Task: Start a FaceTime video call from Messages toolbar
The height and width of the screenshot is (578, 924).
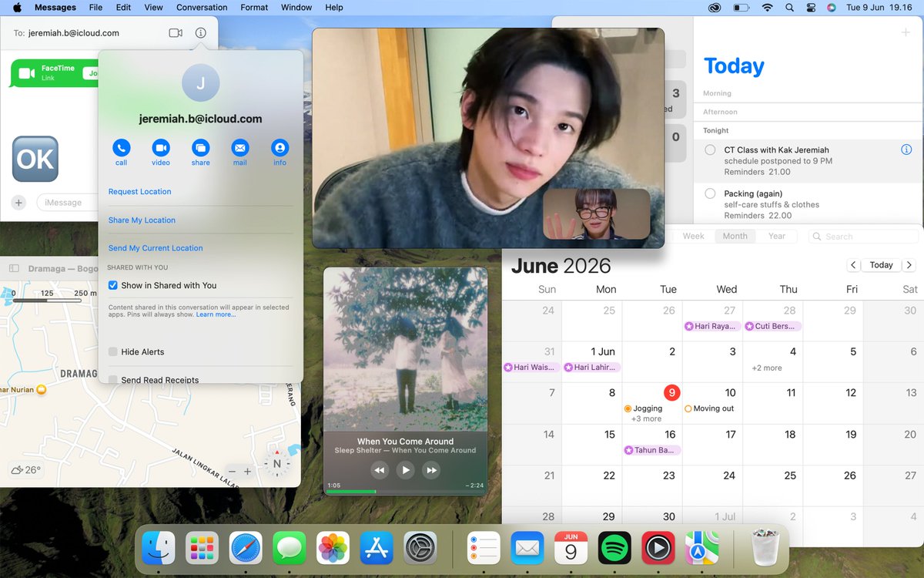Action: [x=176, y=33]
